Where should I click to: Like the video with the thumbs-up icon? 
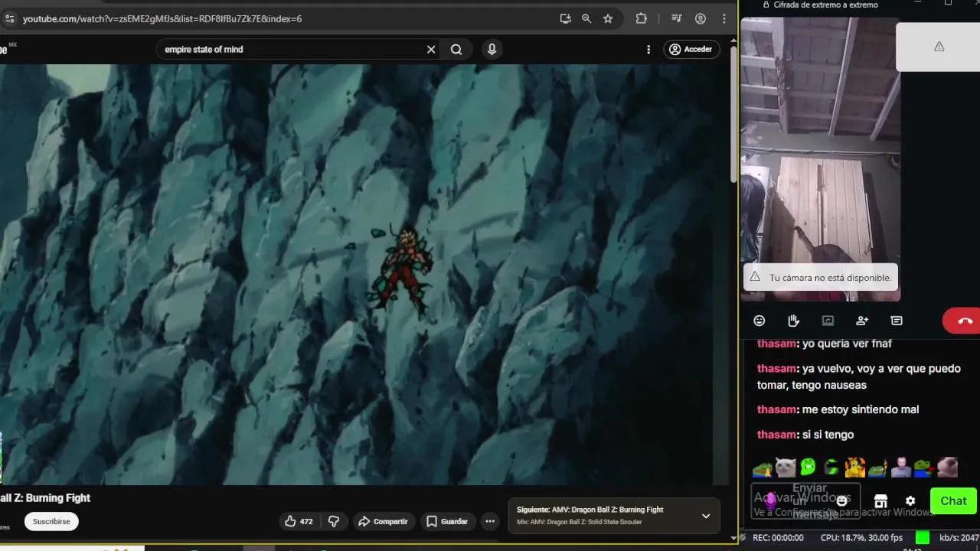pos(299,521)
